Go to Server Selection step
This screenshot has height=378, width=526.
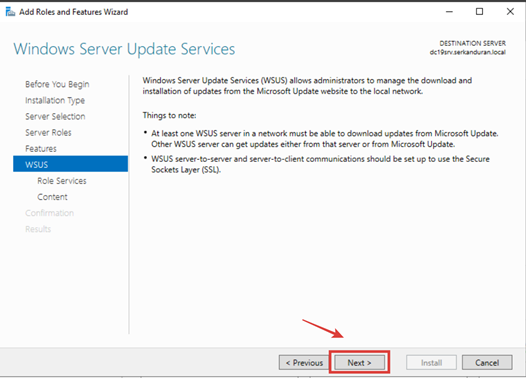point(55,116)
